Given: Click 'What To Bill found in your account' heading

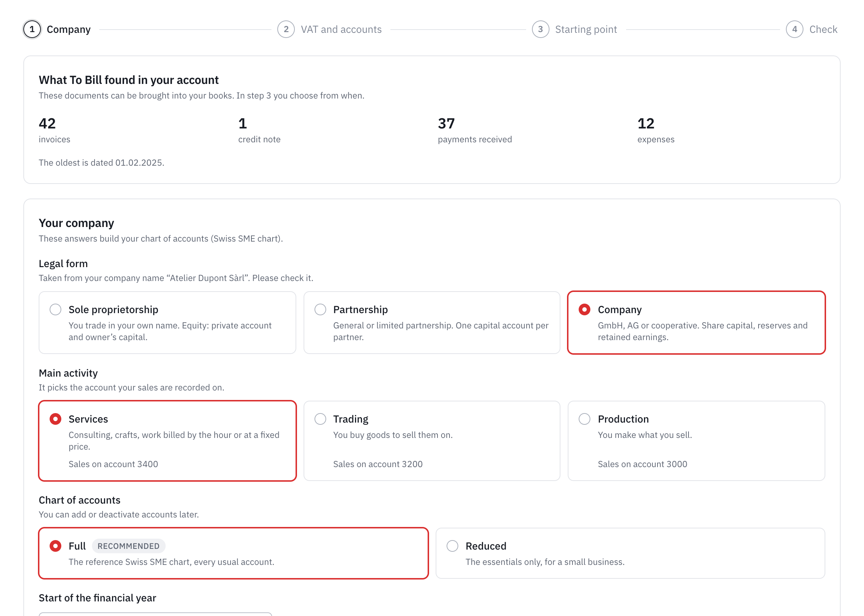Looking at the screenshot, I should (128, 80).
